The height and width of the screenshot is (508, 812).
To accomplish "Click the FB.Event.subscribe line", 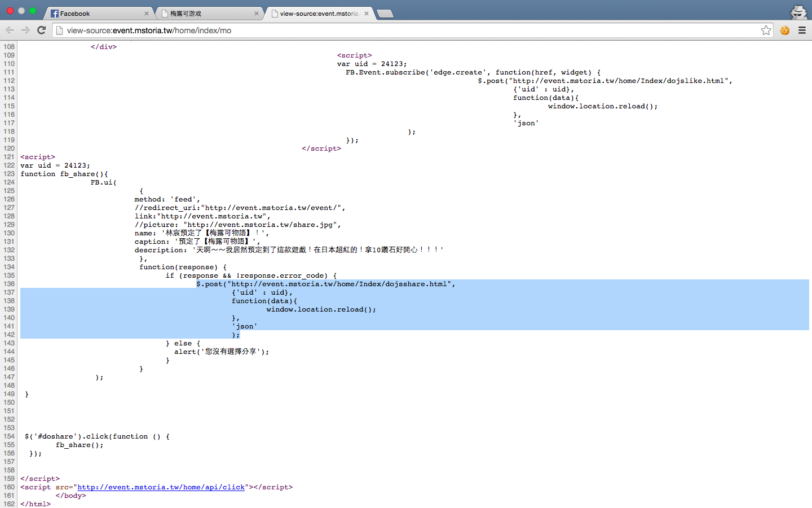I will (473, 72).
